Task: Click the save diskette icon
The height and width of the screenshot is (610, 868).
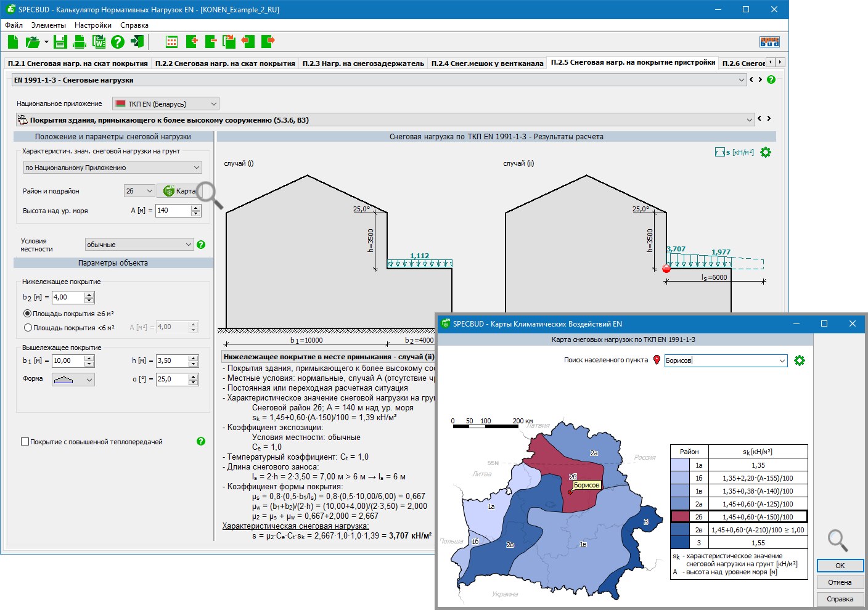Action: (x=60, y=42)
